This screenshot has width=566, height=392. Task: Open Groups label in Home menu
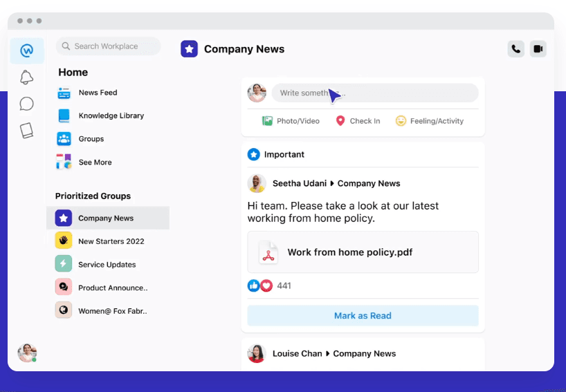[x=91, y=139]
